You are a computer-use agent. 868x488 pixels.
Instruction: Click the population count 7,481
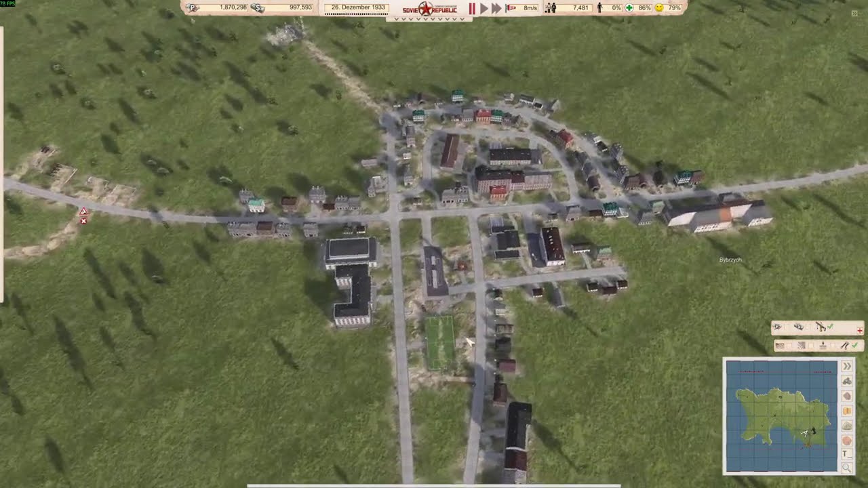(580, 8)
